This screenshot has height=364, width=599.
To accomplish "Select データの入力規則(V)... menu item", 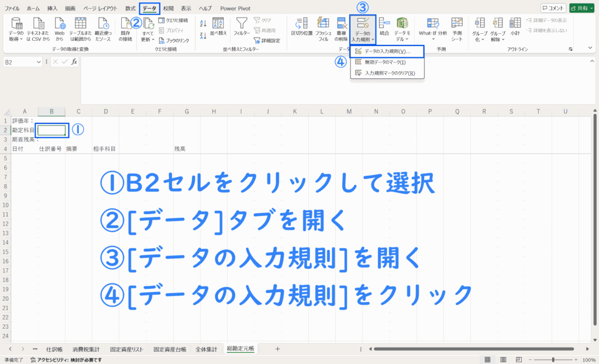I will tap(387, 51).
